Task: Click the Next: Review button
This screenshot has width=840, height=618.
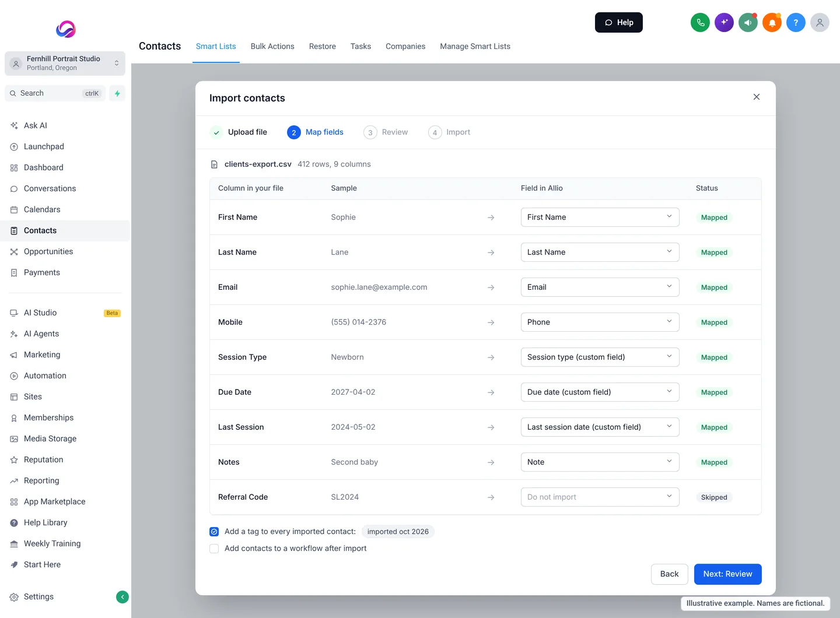Action: 727,574
